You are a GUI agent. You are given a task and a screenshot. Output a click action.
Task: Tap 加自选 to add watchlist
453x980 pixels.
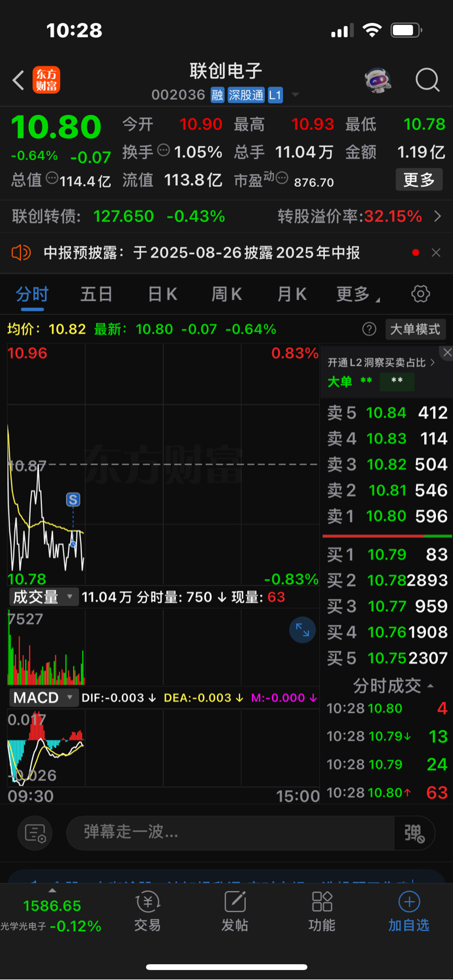coord(409,912)
